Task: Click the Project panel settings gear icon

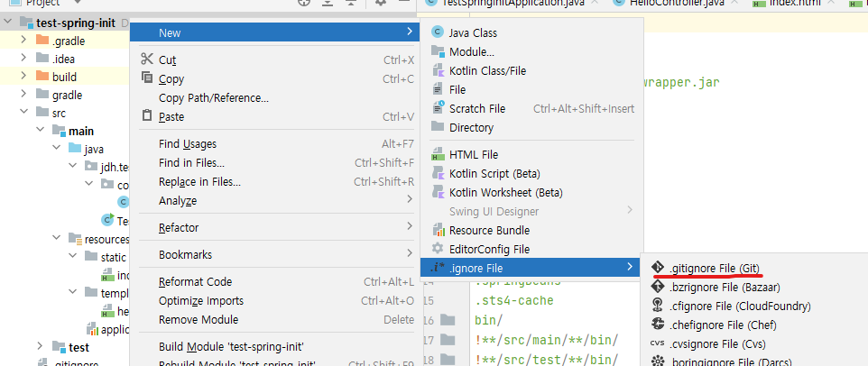Action: click(380, 2)
